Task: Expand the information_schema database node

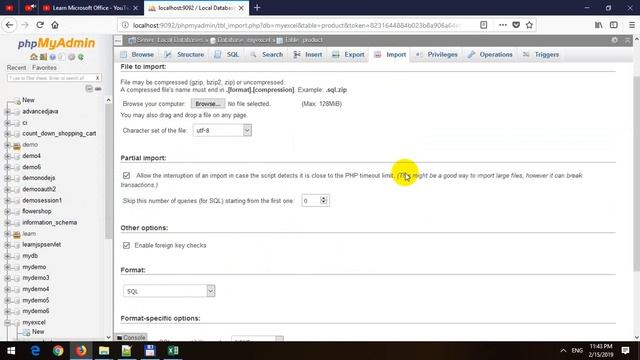Action: point(7,223)
